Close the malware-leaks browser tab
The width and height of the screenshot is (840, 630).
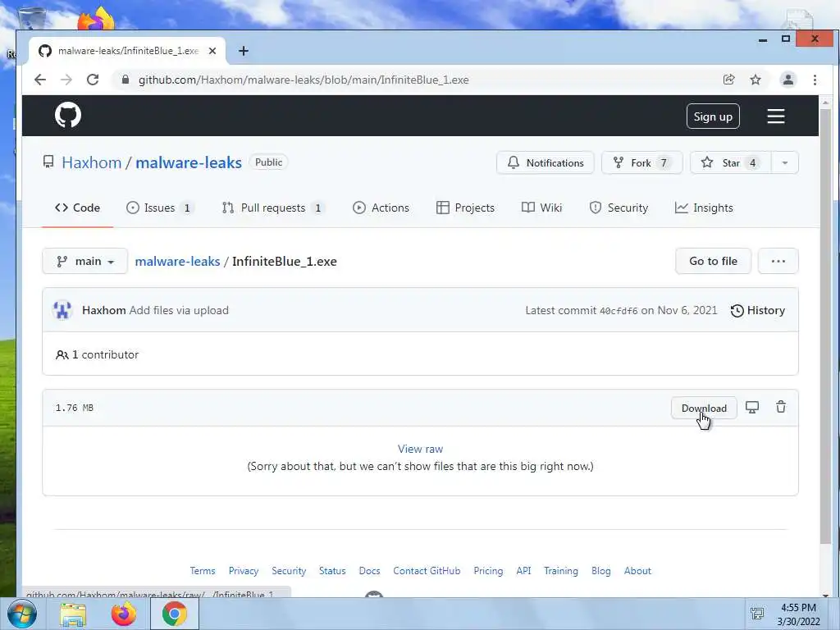212,51
